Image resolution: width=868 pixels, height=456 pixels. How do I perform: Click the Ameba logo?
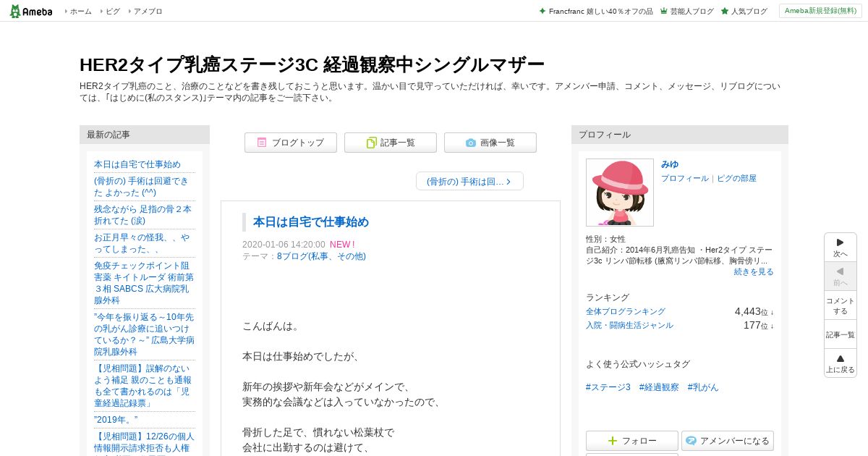coord(31,11)
